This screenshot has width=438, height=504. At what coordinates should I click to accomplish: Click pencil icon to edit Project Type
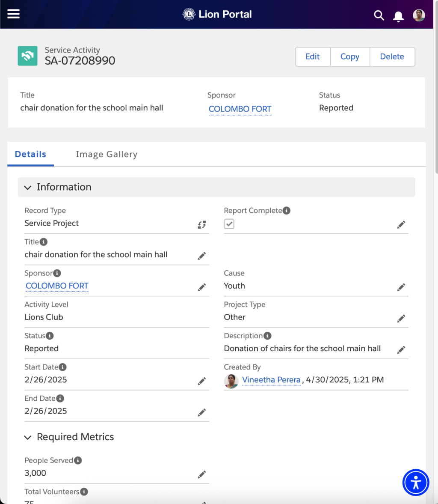click(x=401, y=318)
